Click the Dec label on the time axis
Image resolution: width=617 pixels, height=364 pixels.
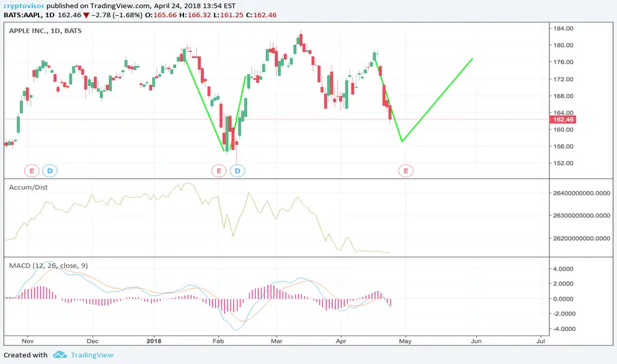(93, 341)
